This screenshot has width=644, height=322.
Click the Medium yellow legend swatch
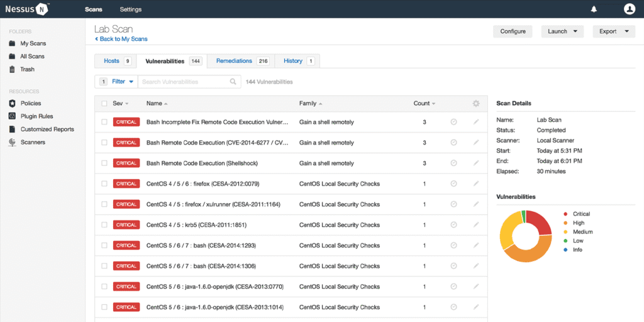[565, 232]
